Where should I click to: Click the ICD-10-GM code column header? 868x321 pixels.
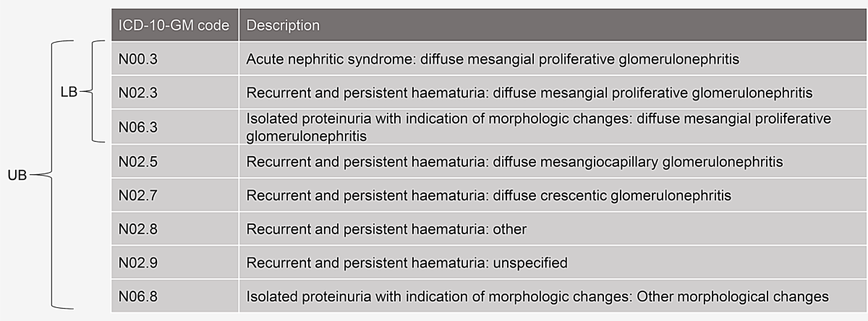(x=174, y=25)
